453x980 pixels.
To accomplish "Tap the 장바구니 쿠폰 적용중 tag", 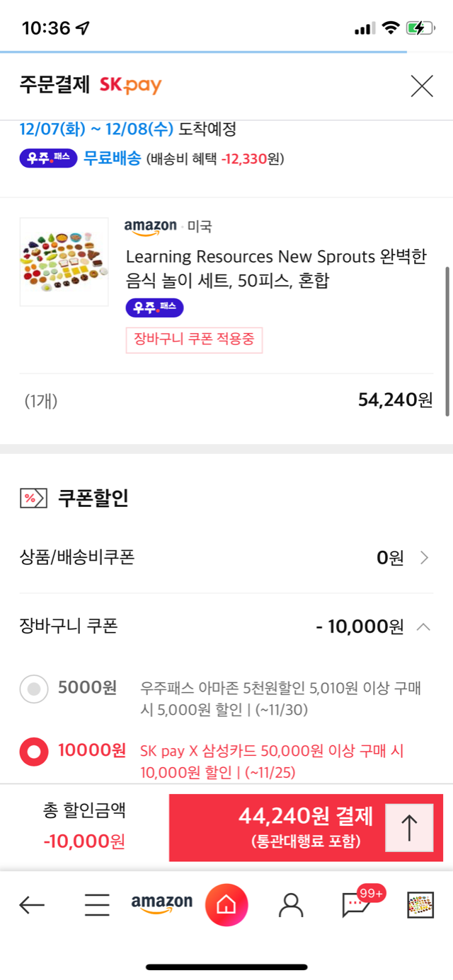I will point(194,340).
